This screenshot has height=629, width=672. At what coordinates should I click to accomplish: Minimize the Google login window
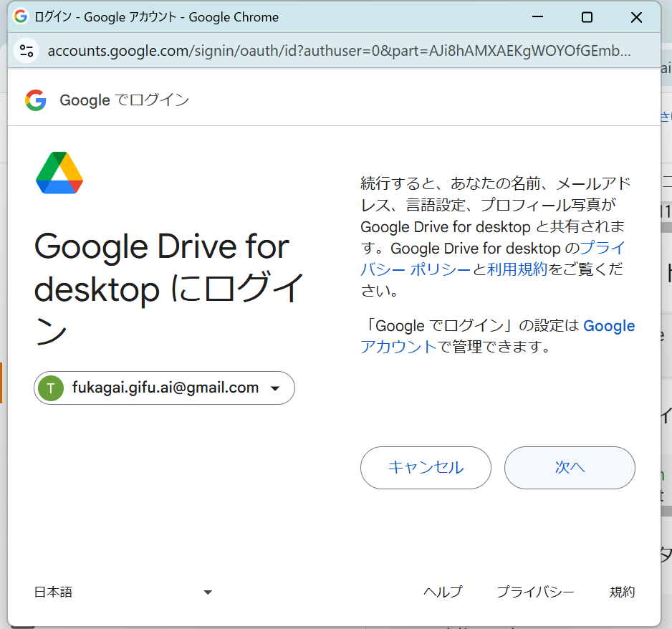click(x=537, y=17)
